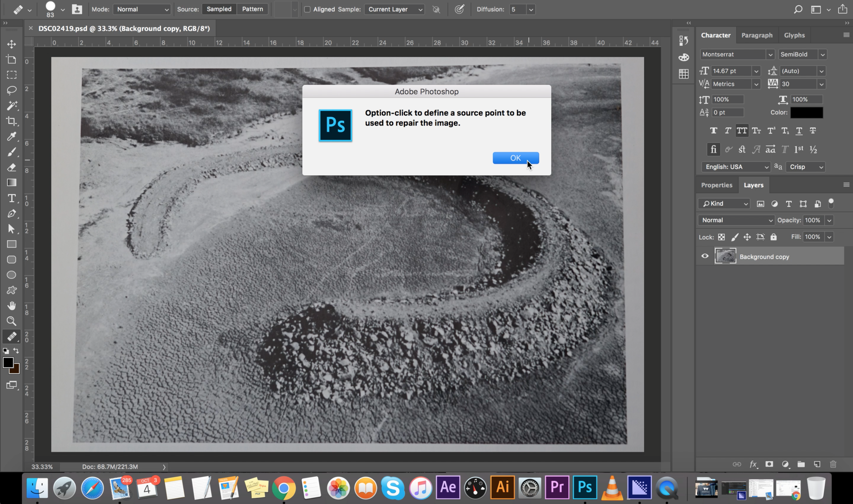Hide the Background copy layer
Viewport: 853px width, 504px height.
[x=705, y=256]
